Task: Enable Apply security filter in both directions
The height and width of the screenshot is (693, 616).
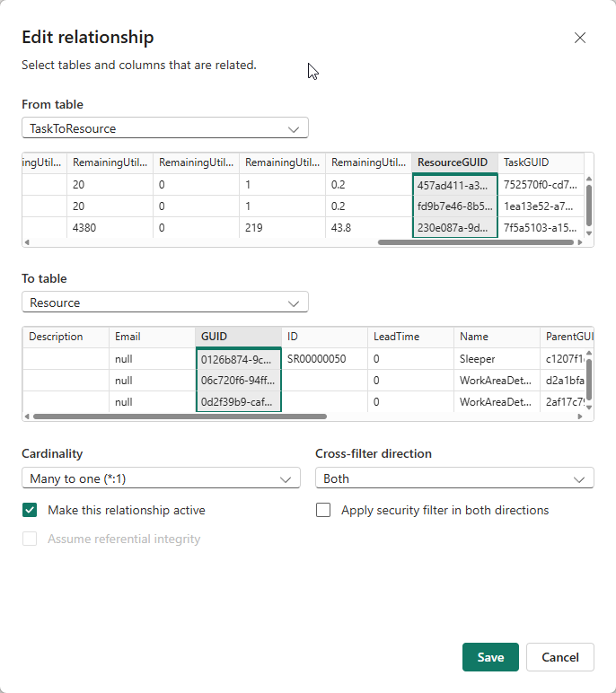Action: [x=324, y=510]
